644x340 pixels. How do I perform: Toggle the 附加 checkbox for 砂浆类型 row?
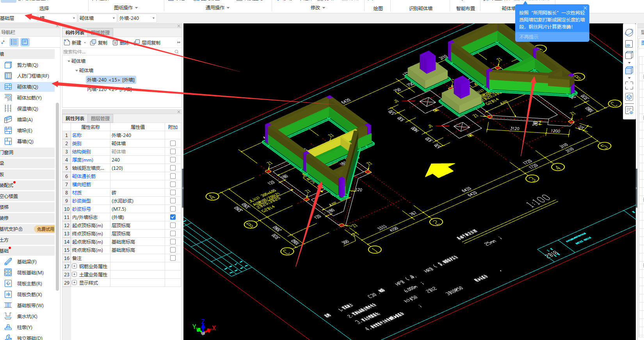pyautogui.click(x=173, y=201)
